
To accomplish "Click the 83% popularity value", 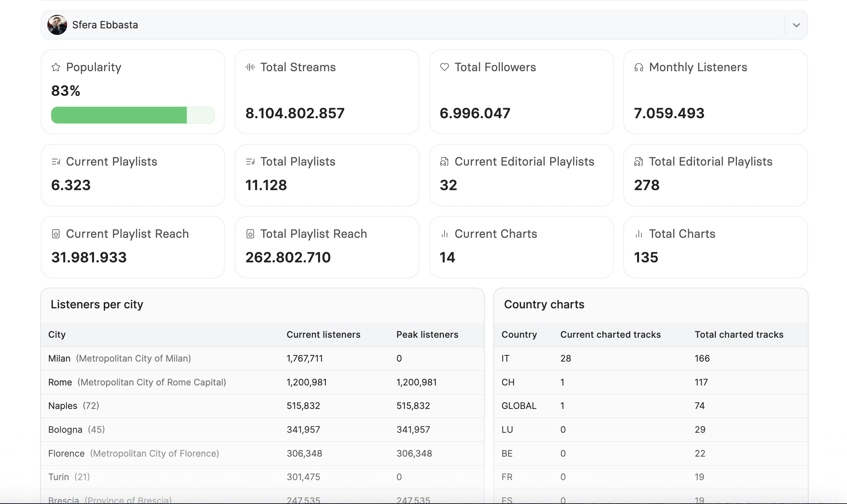I will tap(66, 91).
